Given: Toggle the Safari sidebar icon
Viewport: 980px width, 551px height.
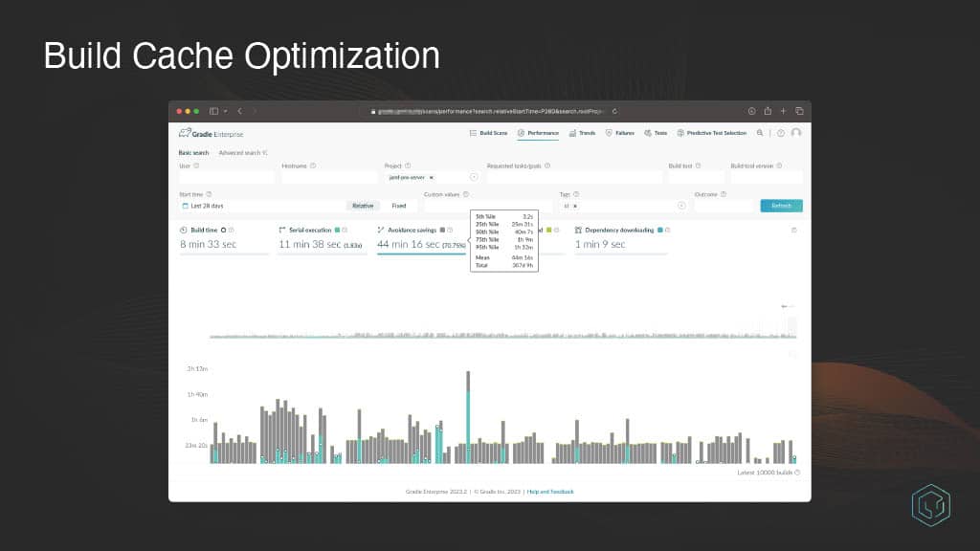Looking at the screenshot, I should point(213,111).
